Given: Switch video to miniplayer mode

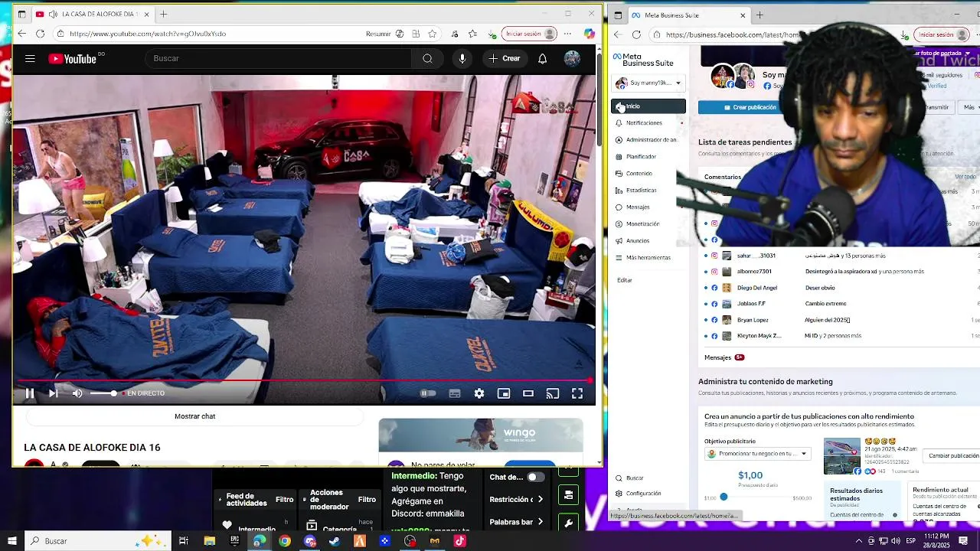Looking at the screenshot, I should click(504, 393).
